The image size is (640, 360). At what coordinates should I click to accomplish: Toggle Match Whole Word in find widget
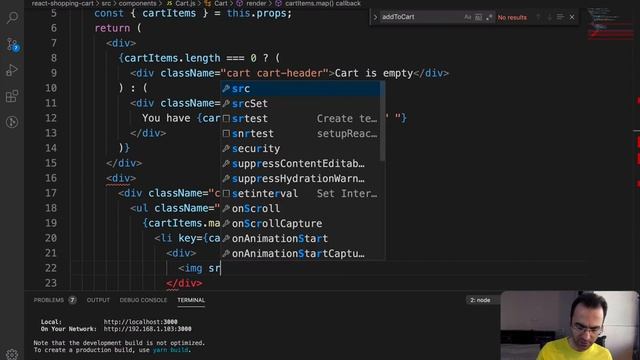click(478, 17)
